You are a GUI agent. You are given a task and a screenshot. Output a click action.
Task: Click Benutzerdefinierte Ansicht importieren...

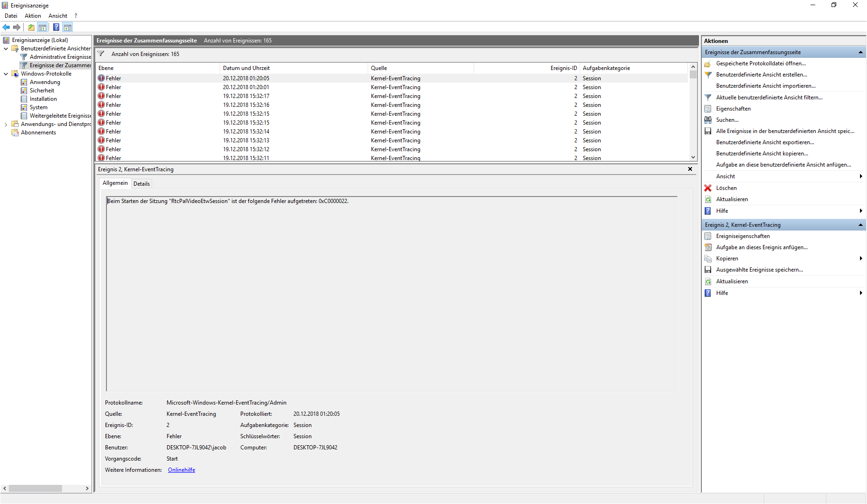[x=766, y=86]
